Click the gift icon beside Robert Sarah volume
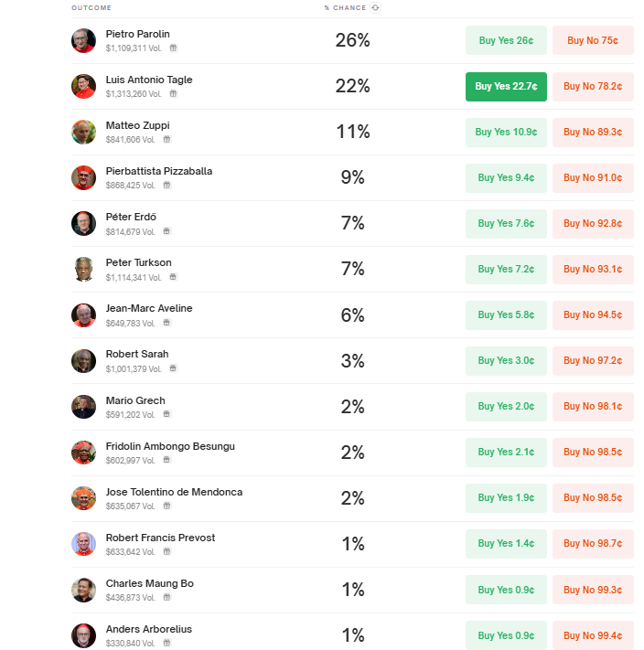Viewport: 644px width, 650px height. click(x=173, y=368)
